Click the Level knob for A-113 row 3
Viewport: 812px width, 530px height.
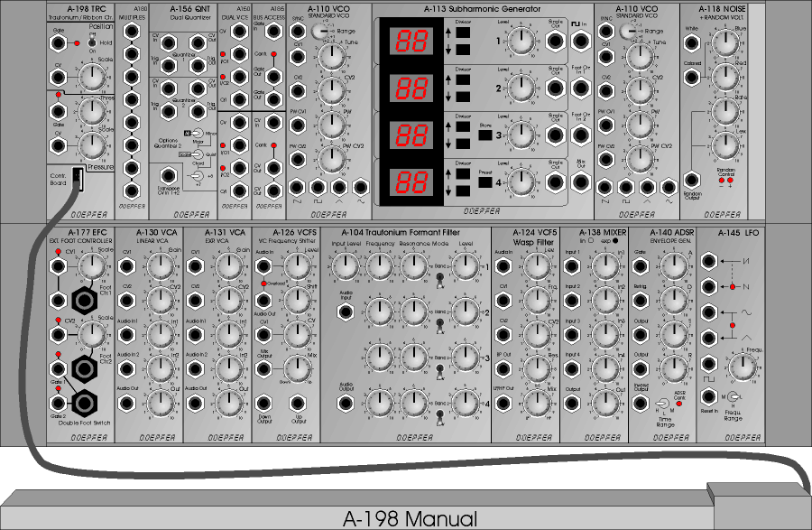click(521, 135)
